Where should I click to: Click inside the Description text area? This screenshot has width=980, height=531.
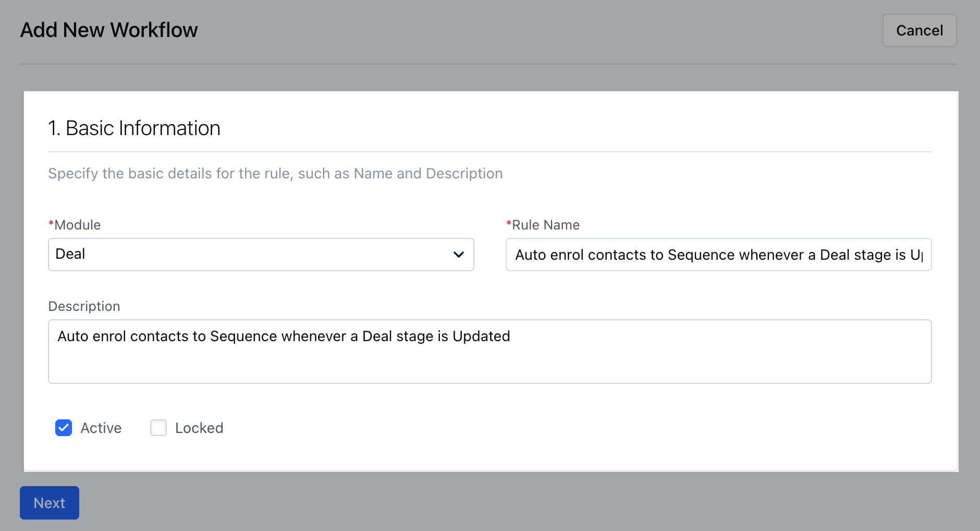[x=489, y=360]
